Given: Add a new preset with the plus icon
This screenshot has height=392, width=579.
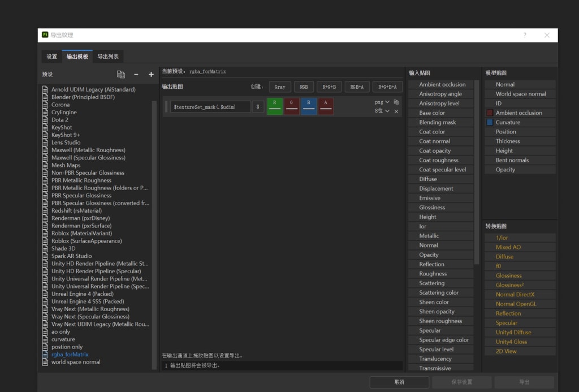Looking at the screenshot, I should tap(151, 74).
